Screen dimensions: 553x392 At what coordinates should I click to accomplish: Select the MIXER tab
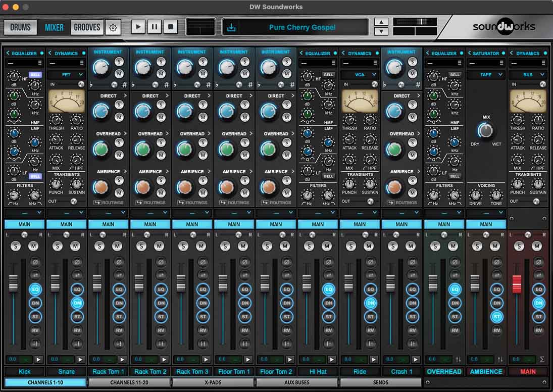pyautogui.click(x=54, y=27)
